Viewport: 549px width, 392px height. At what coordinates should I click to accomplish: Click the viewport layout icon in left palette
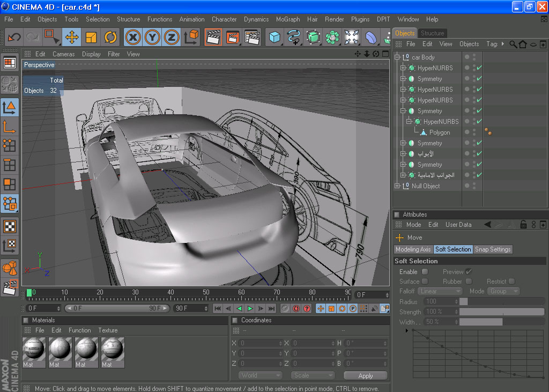click(10, 63)
